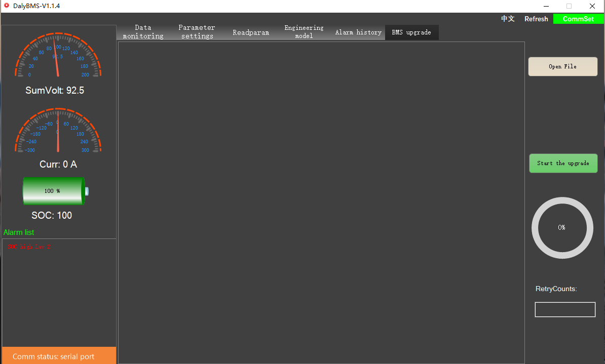Select the Engineering model tab
The image size is (605, 364).
tap(304, 32)
